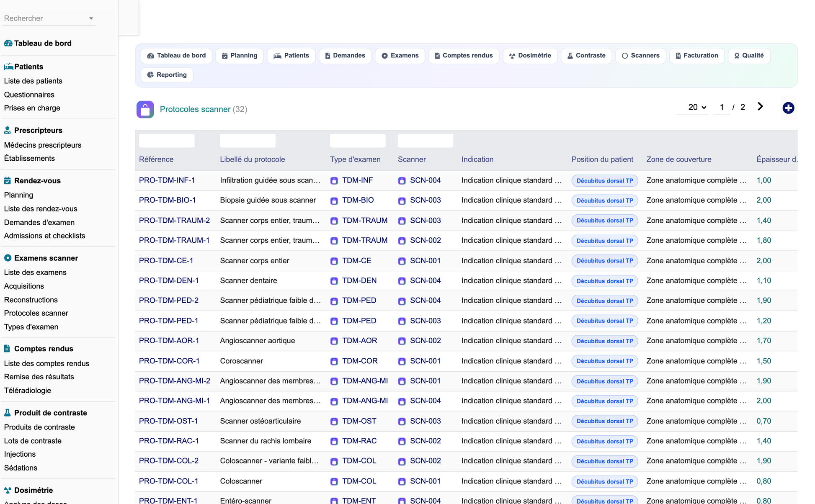This screenshot has height=504, width=815.
Task: Click Décubitus dorsal TP badge in PRO-TDM-DEN-1 row
Action: click(x=605, y=281)
